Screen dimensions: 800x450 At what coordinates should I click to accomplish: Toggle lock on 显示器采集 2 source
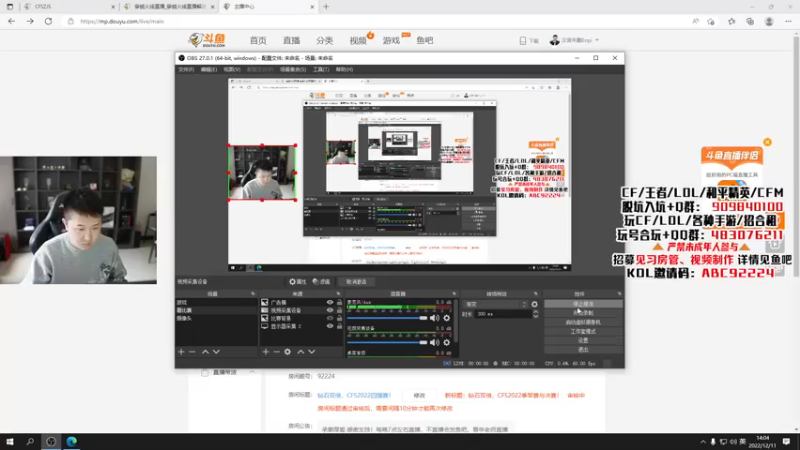click(339, 326)
